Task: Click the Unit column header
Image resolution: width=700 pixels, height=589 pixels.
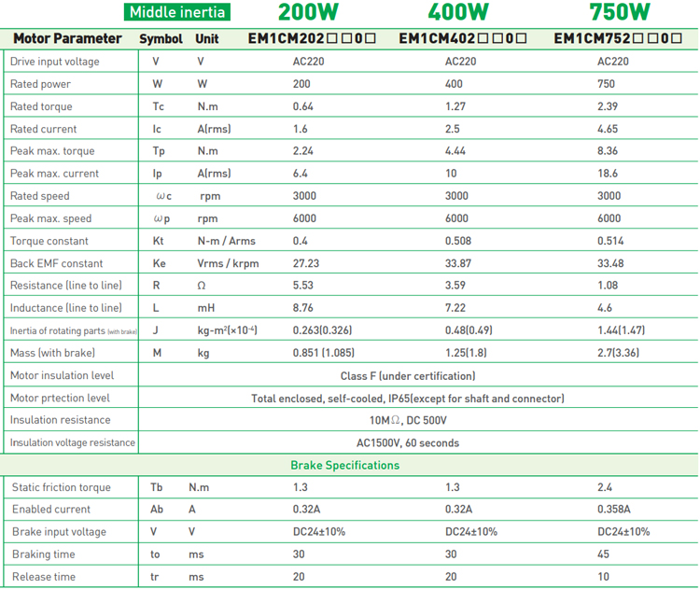Action: click(x=207, y=39)
